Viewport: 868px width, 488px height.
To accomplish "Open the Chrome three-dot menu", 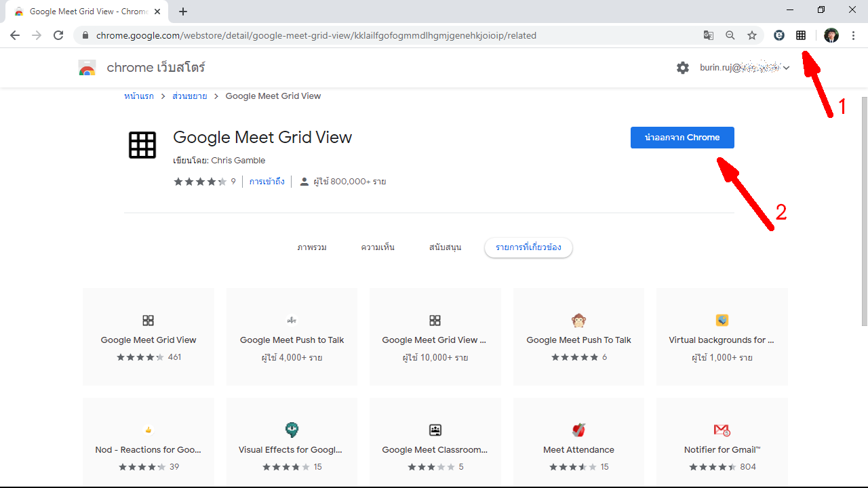I will [853, 35].
